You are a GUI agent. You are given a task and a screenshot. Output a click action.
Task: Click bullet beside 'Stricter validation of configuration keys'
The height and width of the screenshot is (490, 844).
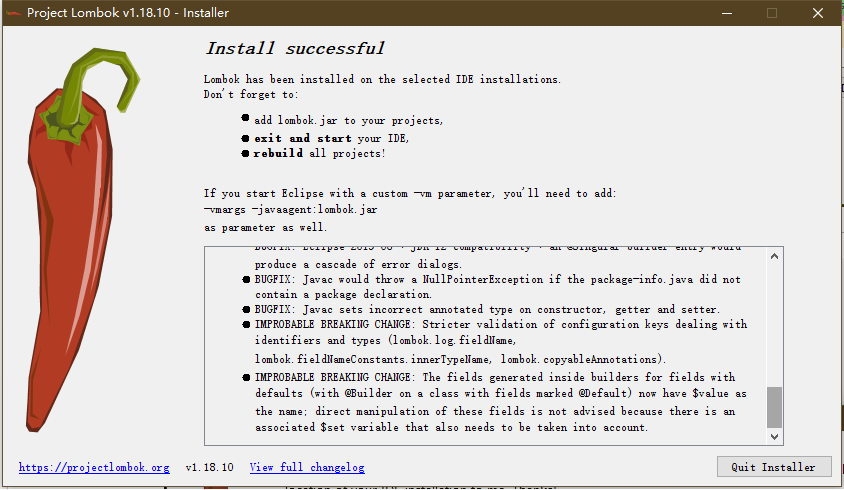[247, 325]
